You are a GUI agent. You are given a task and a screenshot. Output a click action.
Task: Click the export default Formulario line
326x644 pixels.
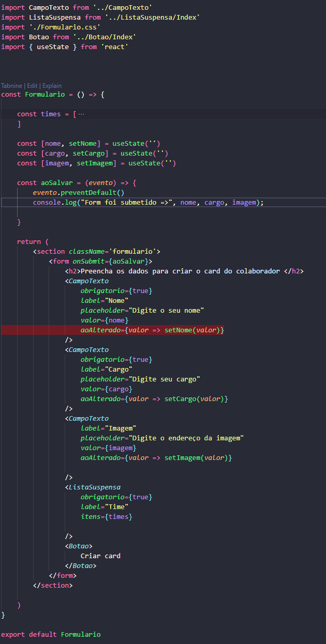point(51,635)
